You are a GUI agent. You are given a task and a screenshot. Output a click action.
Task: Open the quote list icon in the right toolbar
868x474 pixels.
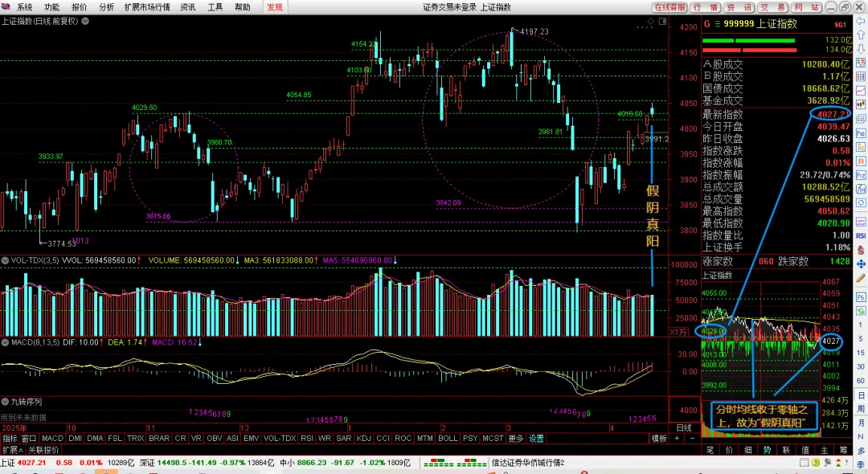tap(861, 62)
